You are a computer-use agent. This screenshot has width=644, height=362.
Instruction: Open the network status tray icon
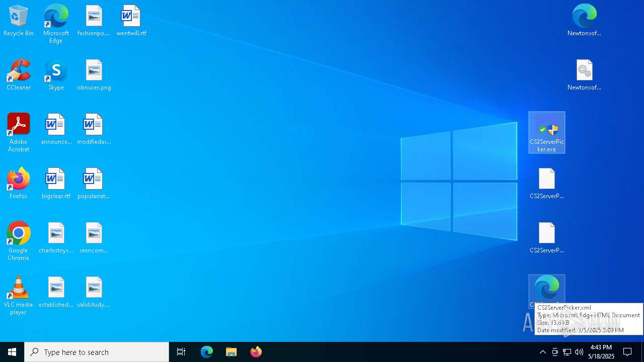pyautogui.click(x=567, y=352)
